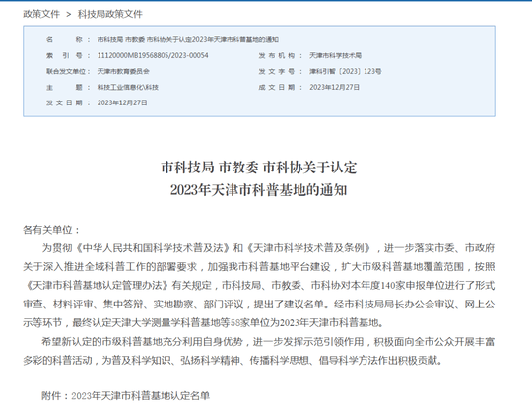Open the 政策文件 breadcrumb link
This screenshot has width=532, height=408.
point(41,14)
